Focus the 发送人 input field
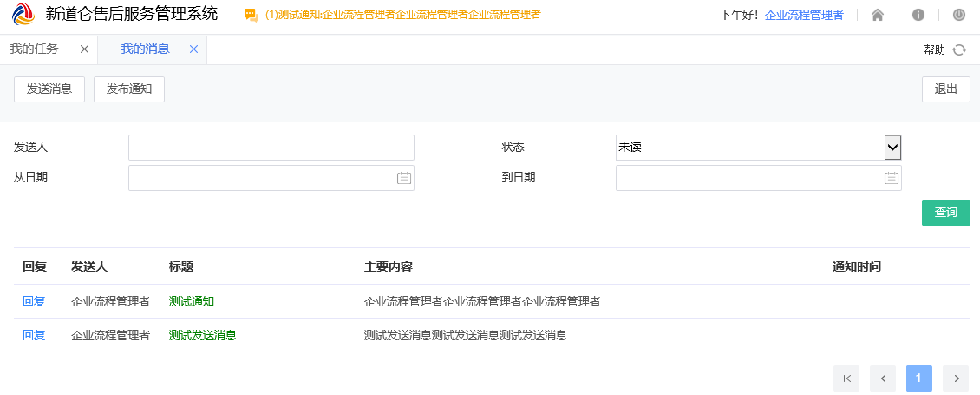Screen dimensions: 980x395 (271, 148)
